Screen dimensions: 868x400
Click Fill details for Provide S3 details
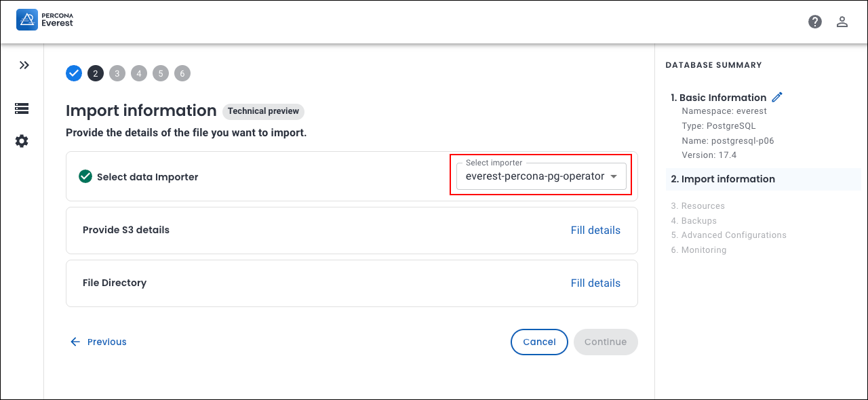(x=595, y=231)
